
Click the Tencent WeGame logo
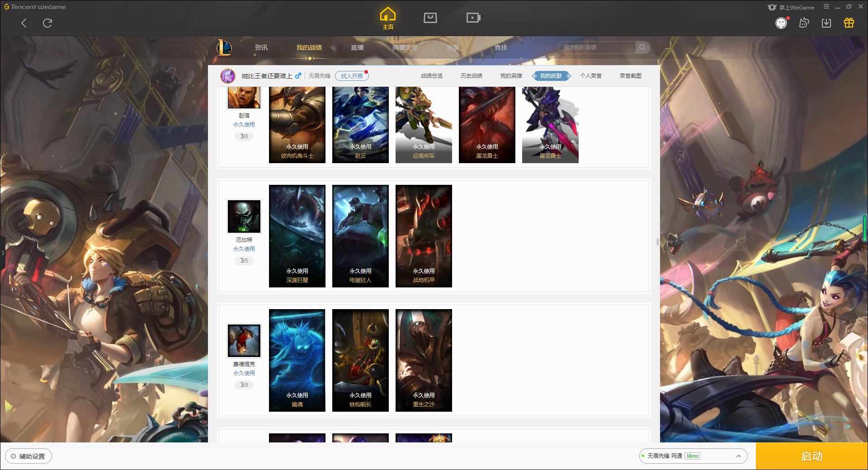[35, 7]
